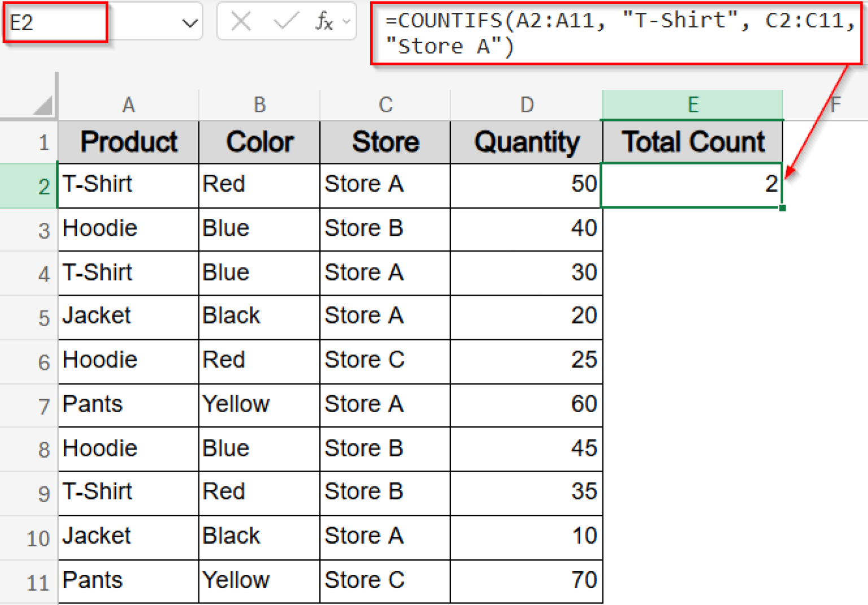Click the Name Box showing E2

click(x=54, y=21)
